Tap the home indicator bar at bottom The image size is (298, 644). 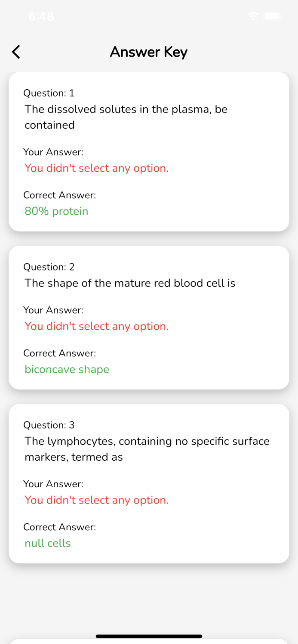pos(149,636)
